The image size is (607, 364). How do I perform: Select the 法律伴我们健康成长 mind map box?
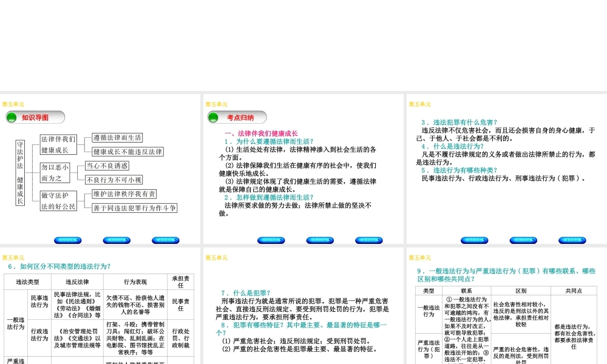click(58, 144)
